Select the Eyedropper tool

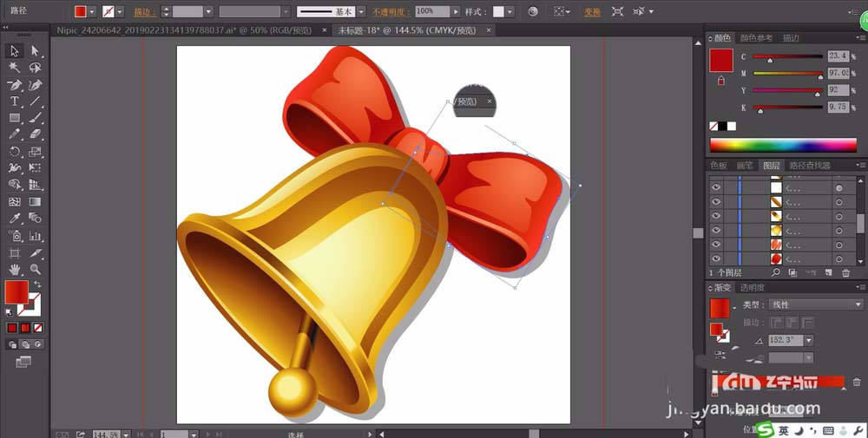[15, 219]
